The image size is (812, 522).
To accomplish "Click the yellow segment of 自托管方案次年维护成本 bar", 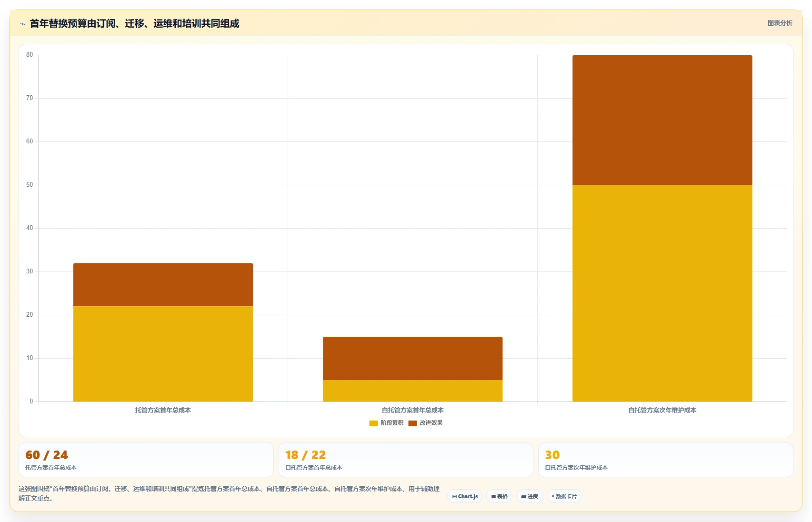I will click(x=662, y=293).
